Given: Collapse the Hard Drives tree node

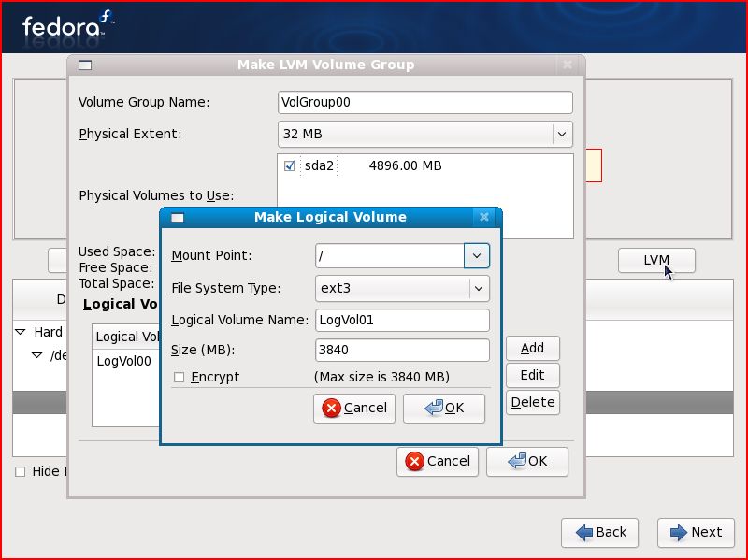Looking at the screenshot, I should [21, 332].
